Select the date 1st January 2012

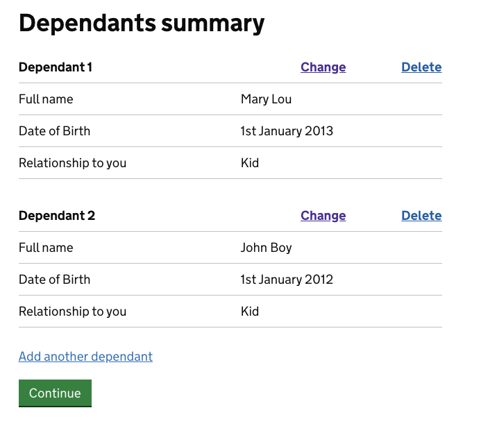287,280
